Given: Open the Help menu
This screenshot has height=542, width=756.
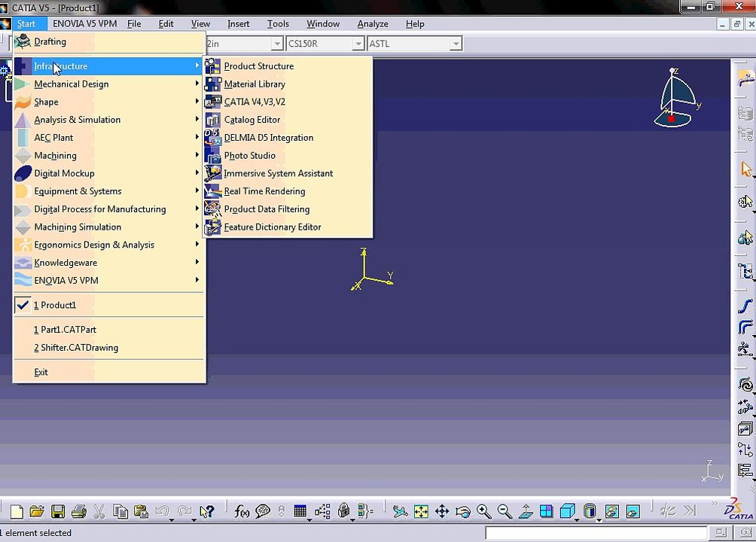Looking at the screenshot, I should [x=415, y=23].
